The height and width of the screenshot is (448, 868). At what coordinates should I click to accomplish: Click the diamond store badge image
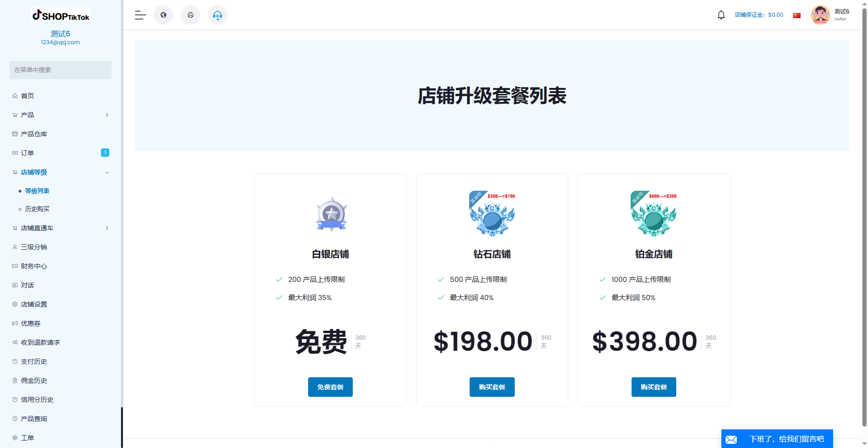click(x=492, y=214)
